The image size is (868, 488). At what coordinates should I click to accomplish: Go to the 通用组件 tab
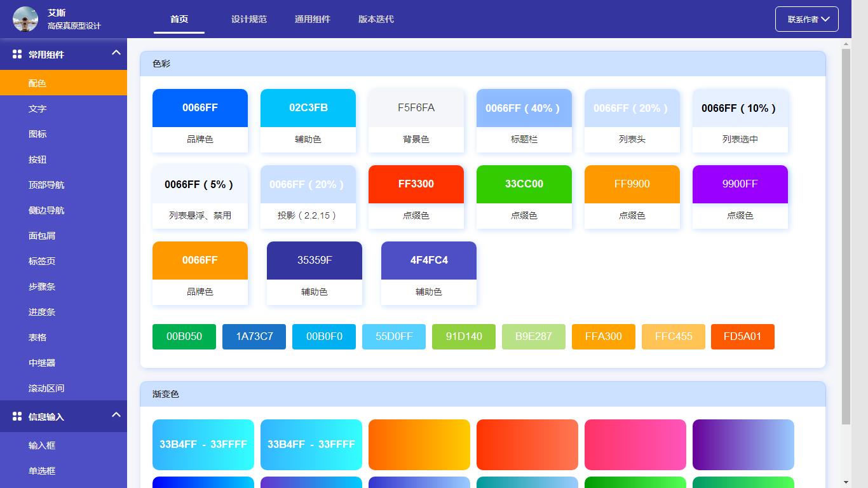(313, 19)
